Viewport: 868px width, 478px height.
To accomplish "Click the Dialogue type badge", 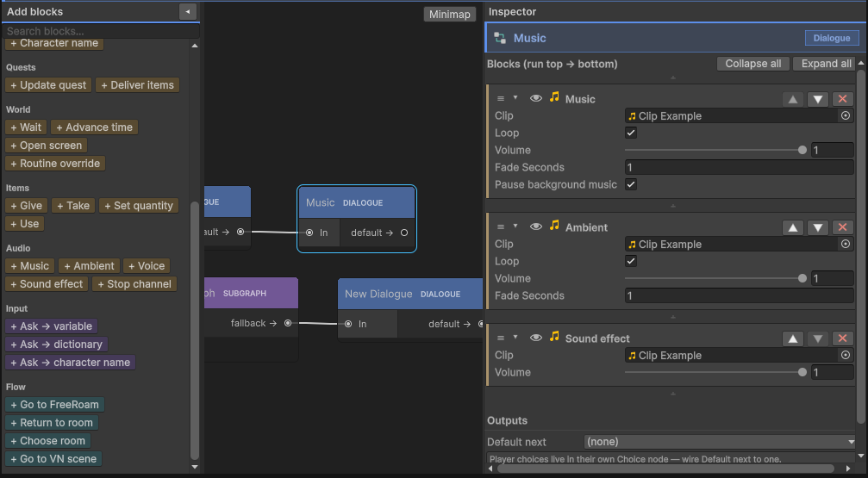I will tap(832, 38).
